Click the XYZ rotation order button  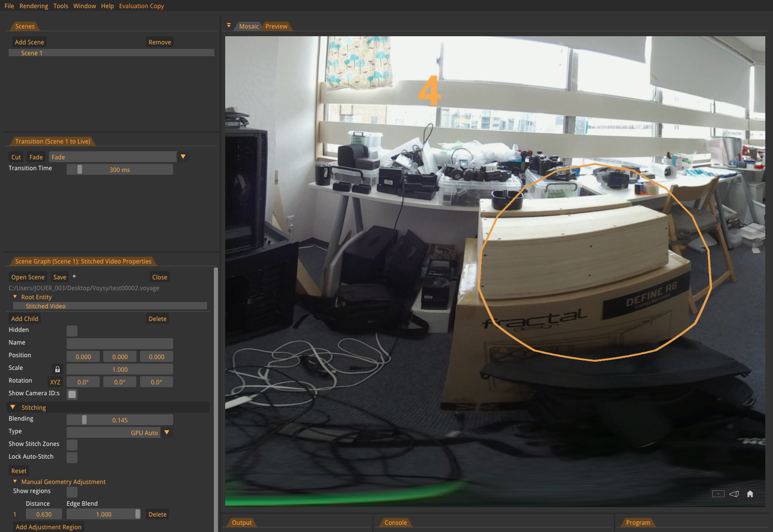[55, 382]
